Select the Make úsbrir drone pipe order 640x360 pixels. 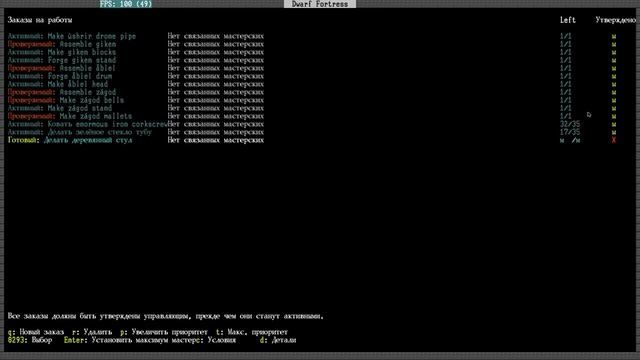(72, 36)
